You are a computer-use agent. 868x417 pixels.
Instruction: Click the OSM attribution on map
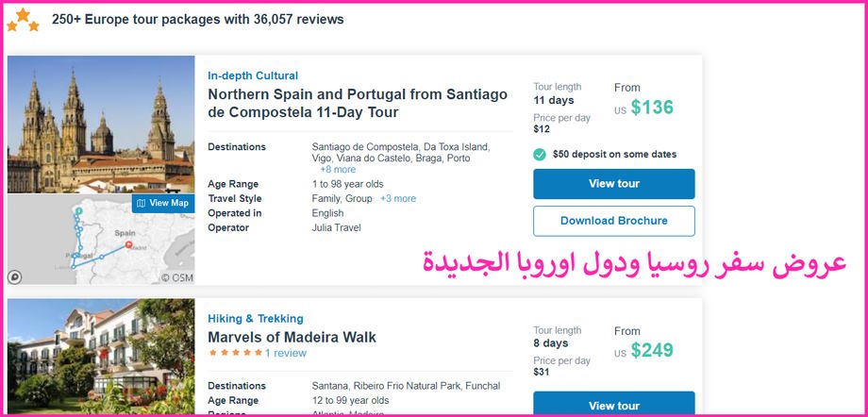pos(176,277)
